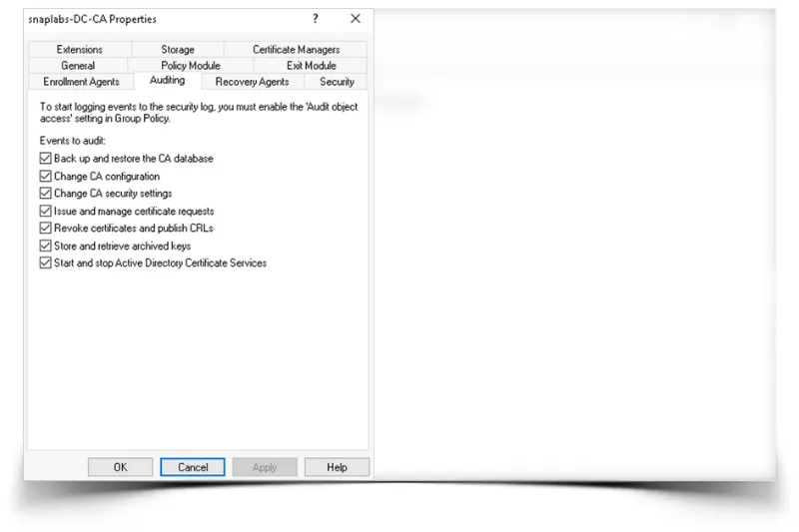The image size is (799, 532).
Task: Click the Help button
Action: point(337,467)
